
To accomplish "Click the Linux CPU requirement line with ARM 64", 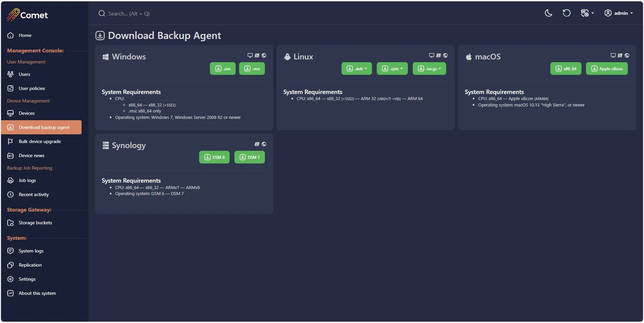I will click(360, 99).
